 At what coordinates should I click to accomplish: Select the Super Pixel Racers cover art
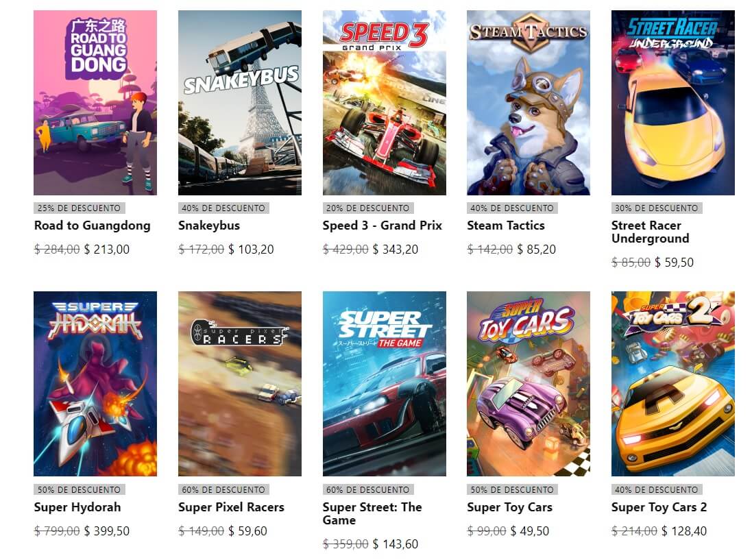tap(240, 384)
